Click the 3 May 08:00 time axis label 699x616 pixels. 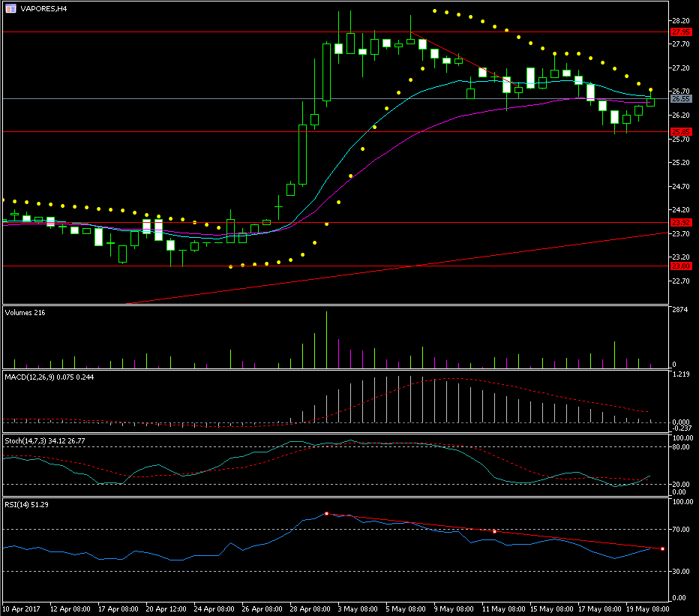tap(356, 608)
